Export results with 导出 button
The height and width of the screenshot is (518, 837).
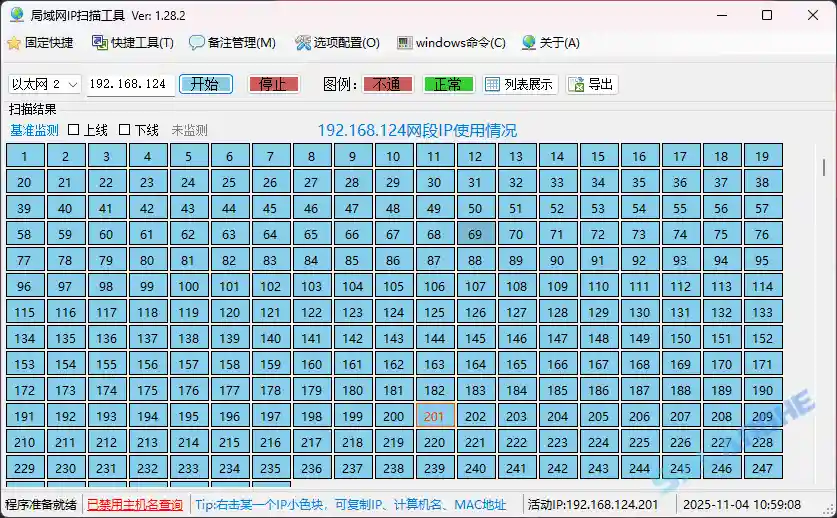click(592, 84)
